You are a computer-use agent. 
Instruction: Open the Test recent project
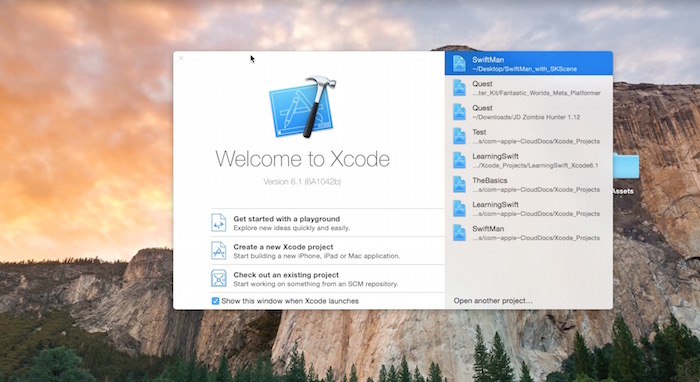tap(529, 136)
